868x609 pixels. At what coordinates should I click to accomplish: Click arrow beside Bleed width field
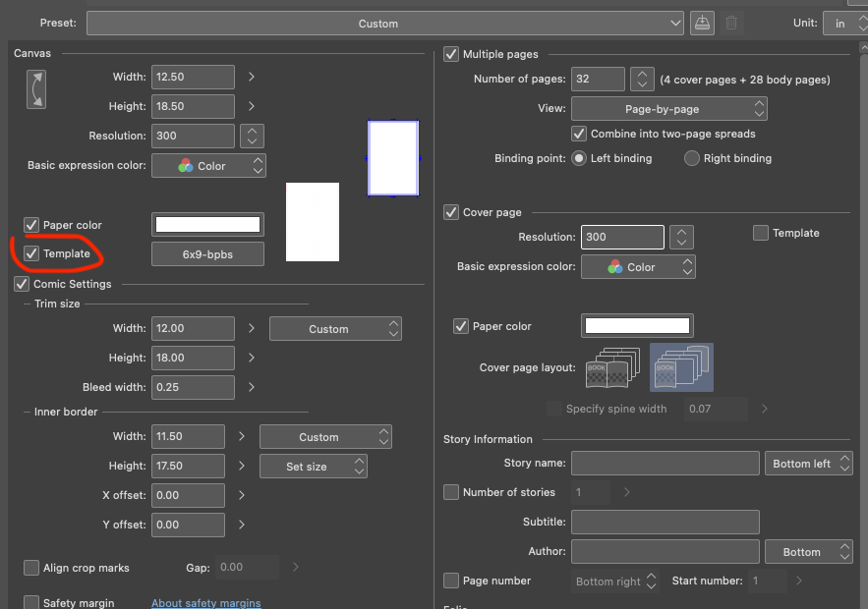tap(252, 387)
